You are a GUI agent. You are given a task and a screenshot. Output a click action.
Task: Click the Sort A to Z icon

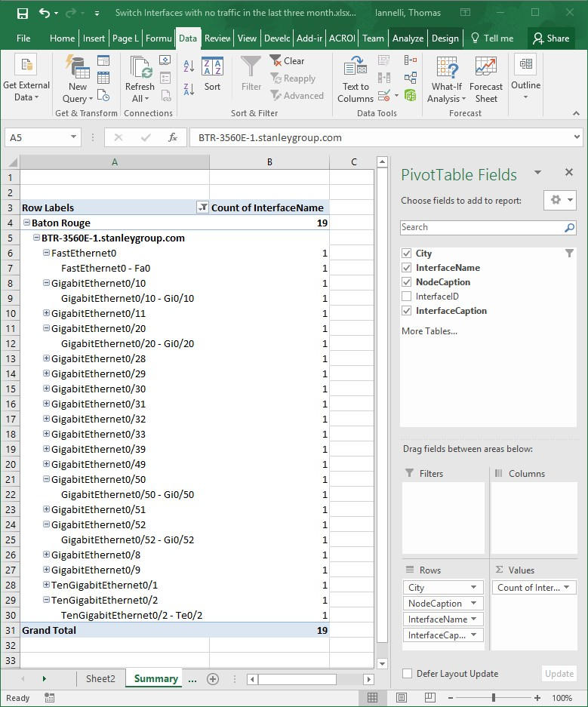coord(189,66)
